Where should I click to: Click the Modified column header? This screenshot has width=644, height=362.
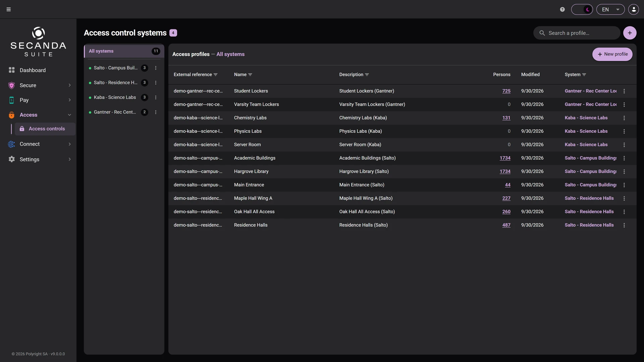click(530, 74)
